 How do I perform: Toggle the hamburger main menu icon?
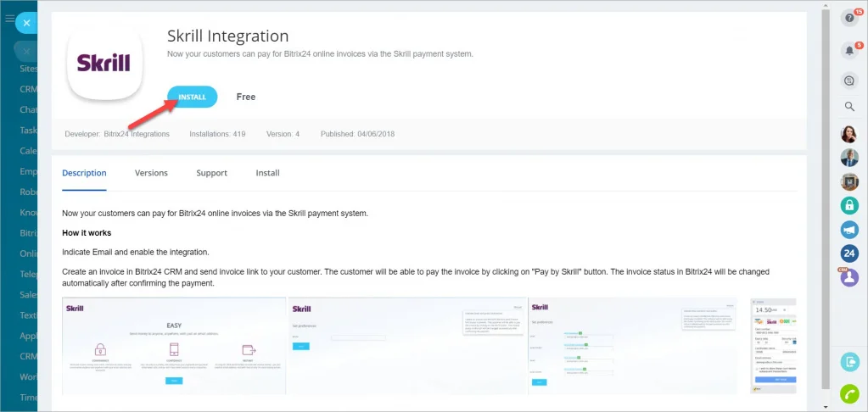pos(9,19)
